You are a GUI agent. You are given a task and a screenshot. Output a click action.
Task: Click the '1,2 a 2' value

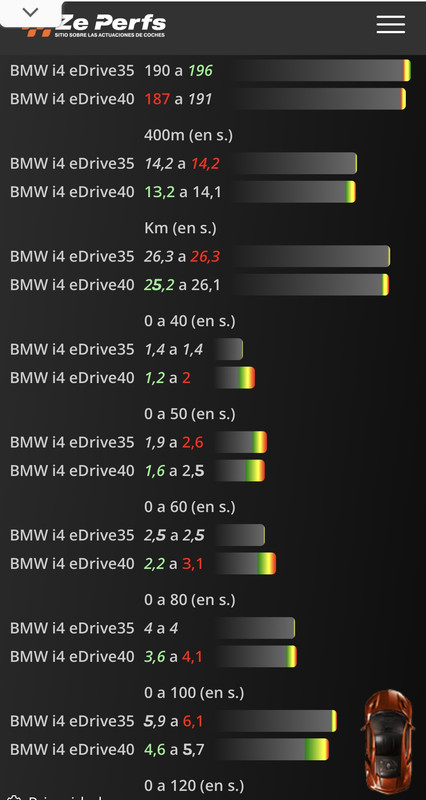167,378
